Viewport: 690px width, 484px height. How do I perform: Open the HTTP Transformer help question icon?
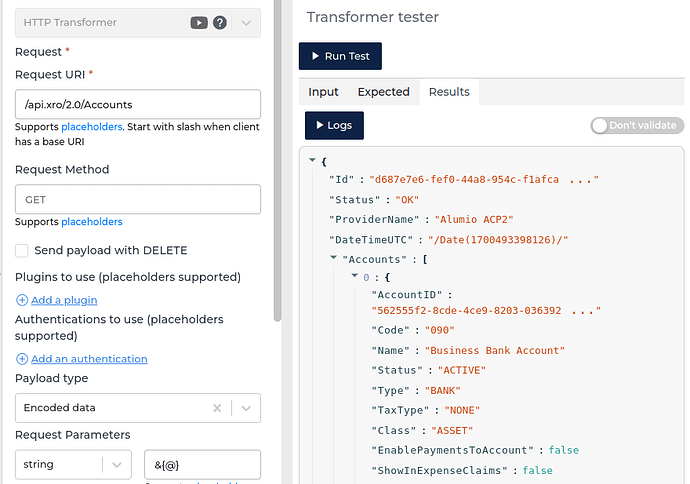pos(220,22)
